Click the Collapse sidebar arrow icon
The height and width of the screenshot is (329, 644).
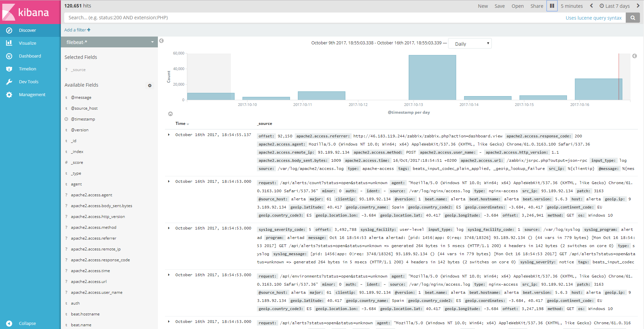[x=9, y=324]
